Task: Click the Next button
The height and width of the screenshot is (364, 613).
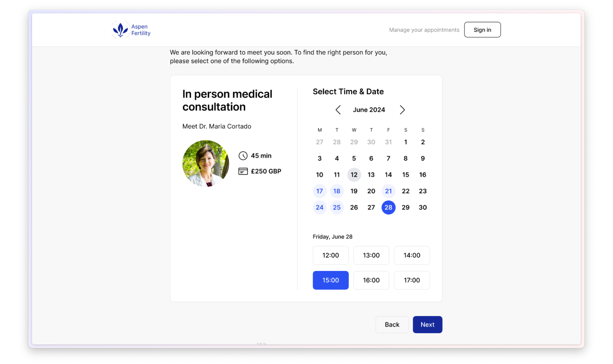Action: tap(427, 325)
